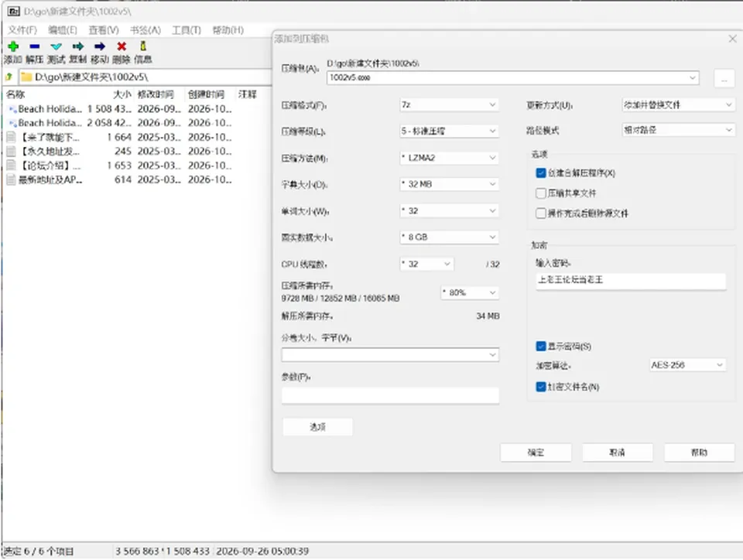Open the 压缩等级 dropdown showing 5 - 标准压缩
743x560 pixels.
point(449,131)
